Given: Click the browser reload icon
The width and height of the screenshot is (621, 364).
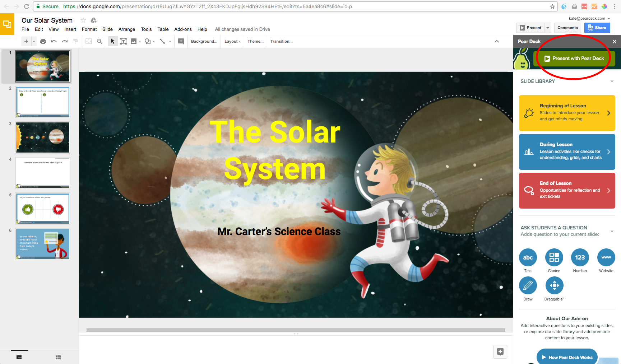Looking at the screenshot, I should 27,6.
